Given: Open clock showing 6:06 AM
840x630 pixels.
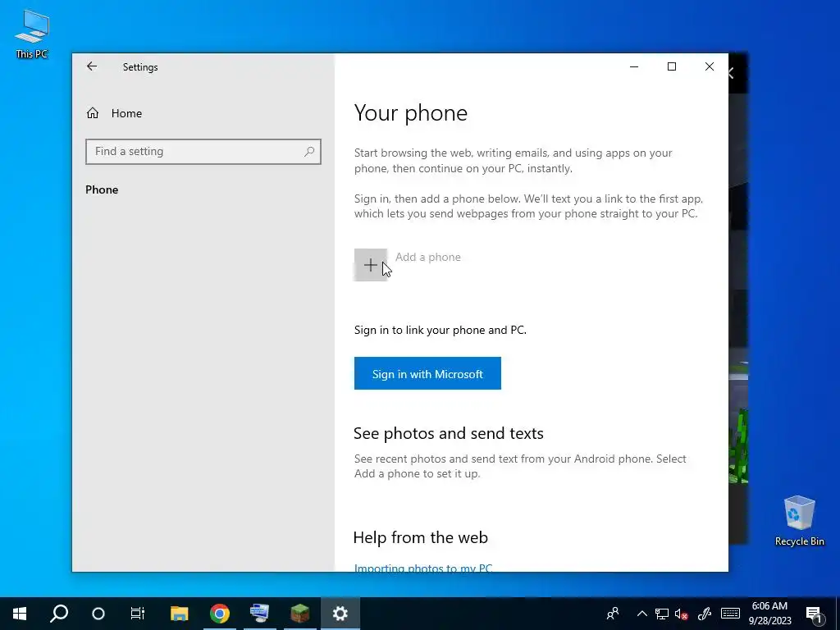Looking at the screenshot, I should 769,614.
